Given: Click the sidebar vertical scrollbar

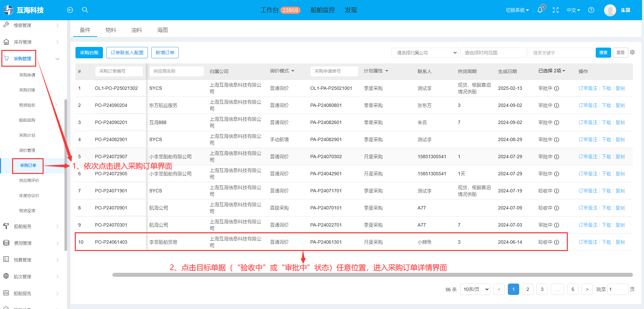Looking at the screenshot, I should (66, 174).
